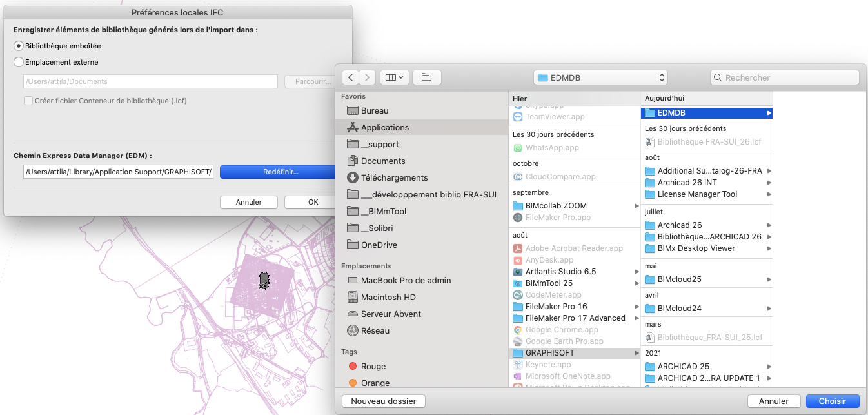Select the Archicad 26 folder under juillet

707,225
